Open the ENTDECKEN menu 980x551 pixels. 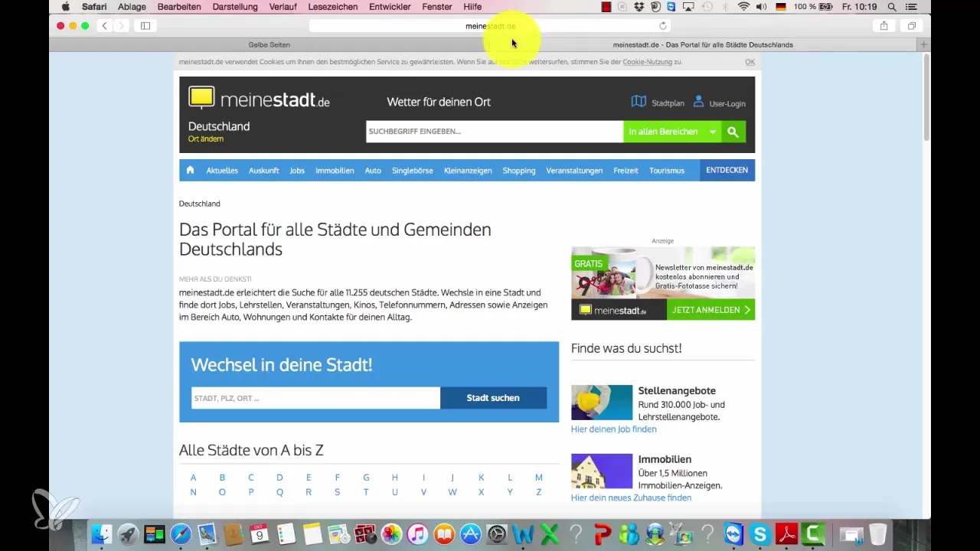point(727,170)
